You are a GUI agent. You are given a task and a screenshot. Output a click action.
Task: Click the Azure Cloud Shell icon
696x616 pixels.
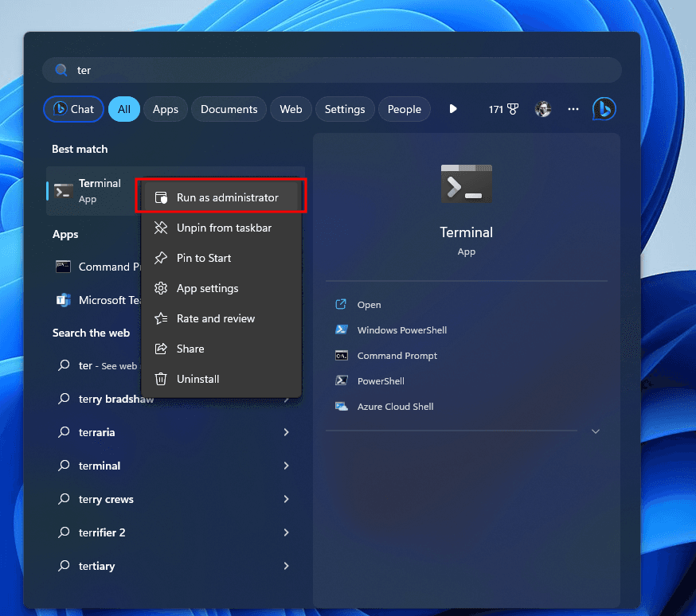(342, 406)
